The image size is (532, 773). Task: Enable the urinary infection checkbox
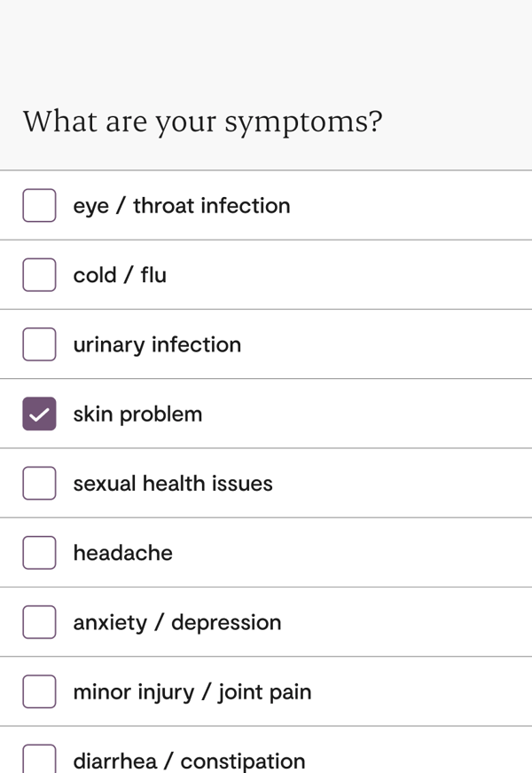point(39,344)
